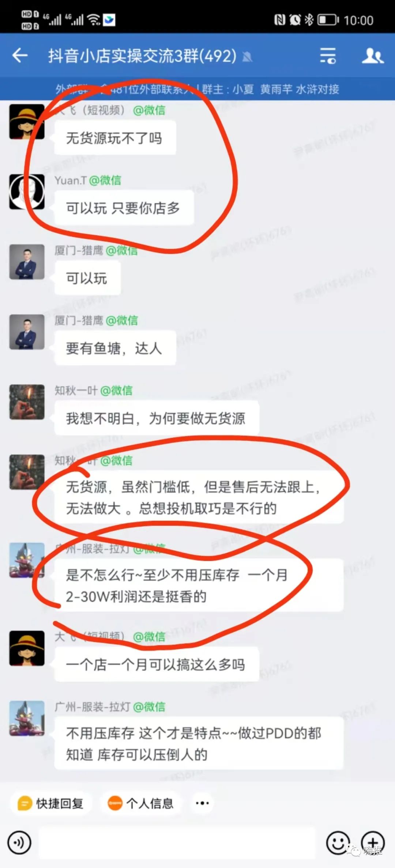This screenshot has width=395, height=868.
Task: Focus the message text input field
Action: click(177, 843)
